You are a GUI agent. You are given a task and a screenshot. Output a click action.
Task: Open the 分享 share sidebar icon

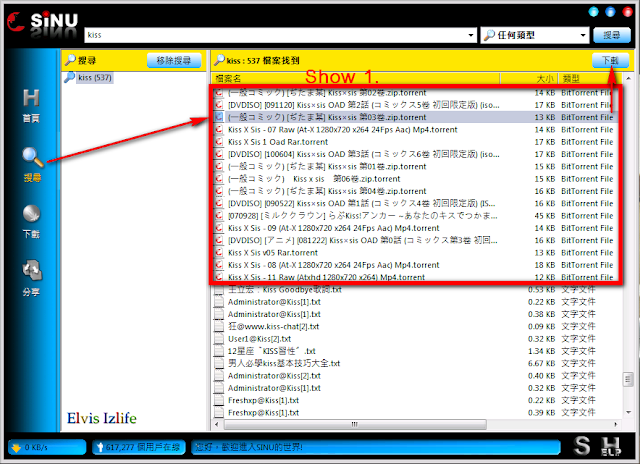(31, 278)
